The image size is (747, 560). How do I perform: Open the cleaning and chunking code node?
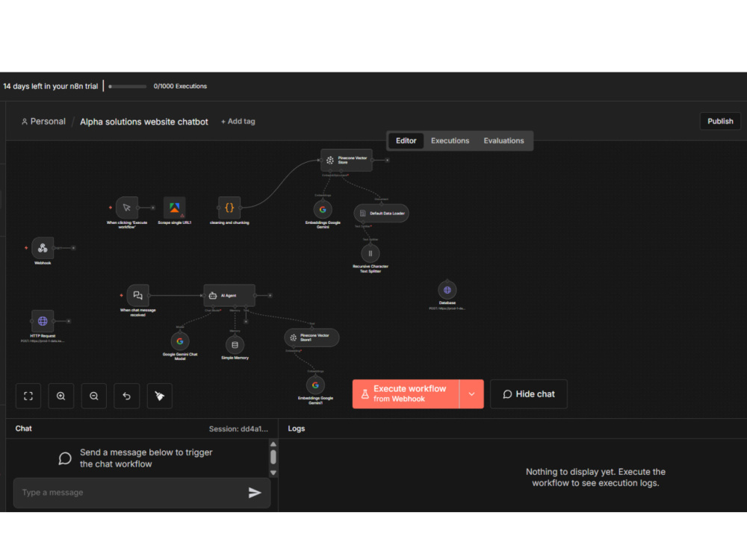click(229, 208)
